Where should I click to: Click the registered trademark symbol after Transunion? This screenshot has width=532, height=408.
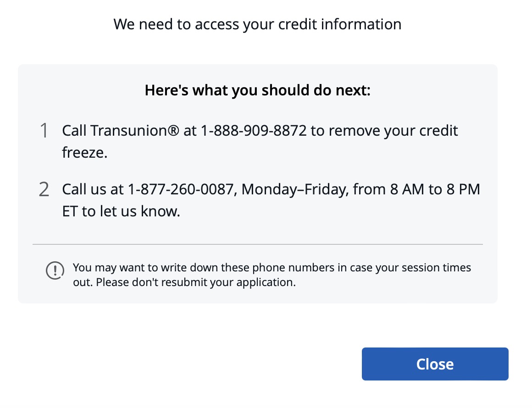pos(173,131)
